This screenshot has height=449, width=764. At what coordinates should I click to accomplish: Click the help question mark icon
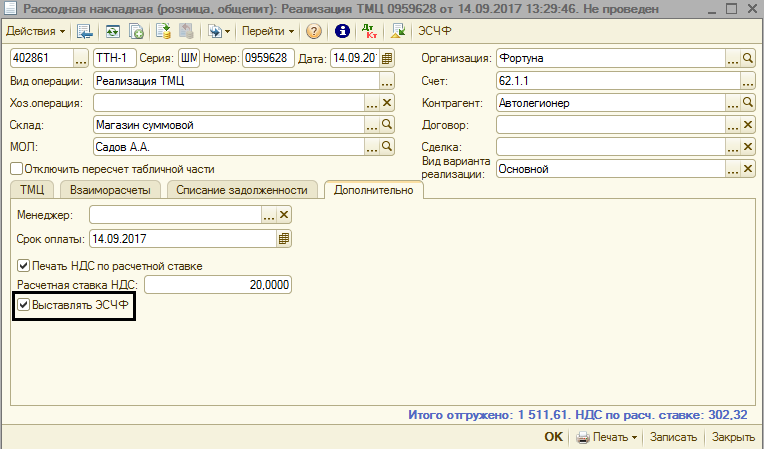point(314,32)
